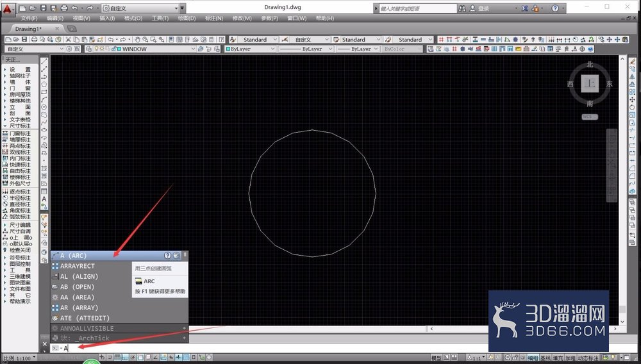Click the Pan hand tool icon
This screenshot has width=641, height=364.
(x=137, y=40)
